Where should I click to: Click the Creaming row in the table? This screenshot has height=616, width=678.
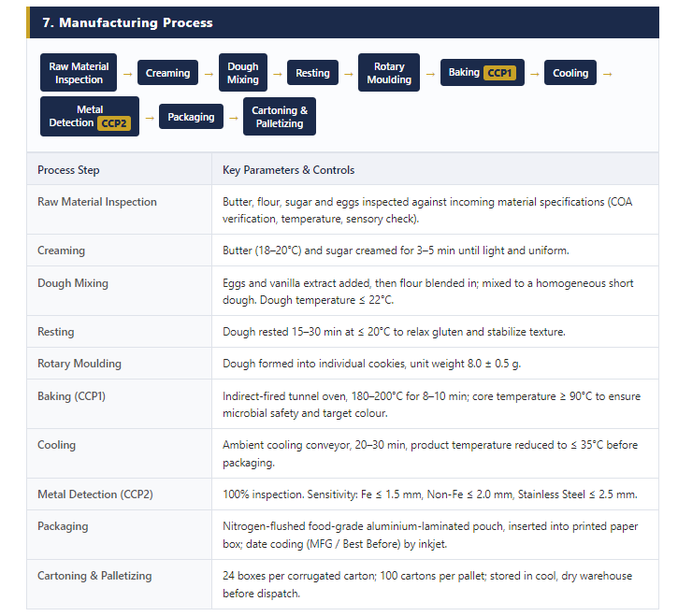[x=342, y=251]
